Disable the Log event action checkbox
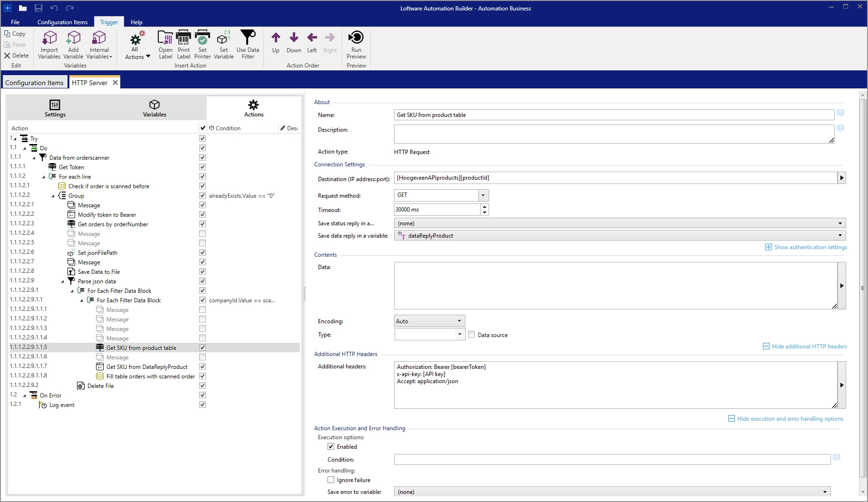 click(203, 405)
